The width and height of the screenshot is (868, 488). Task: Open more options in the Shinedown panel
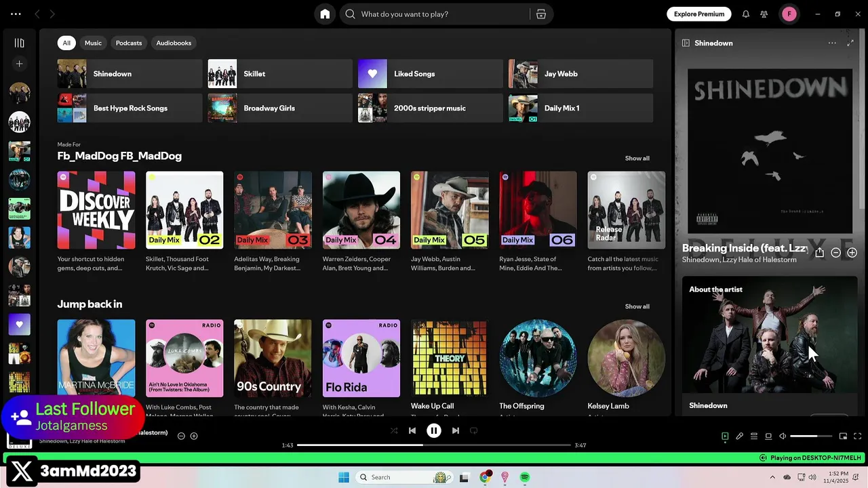(832, 43)
